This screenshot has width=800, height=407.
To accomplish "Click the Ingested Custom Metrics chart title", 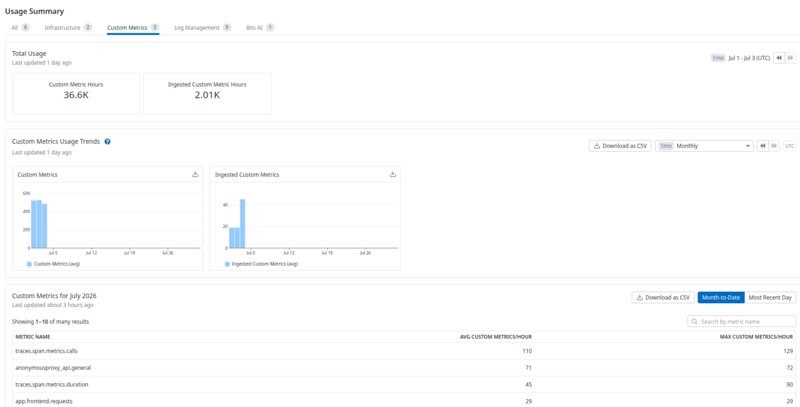I will (247, 174).
